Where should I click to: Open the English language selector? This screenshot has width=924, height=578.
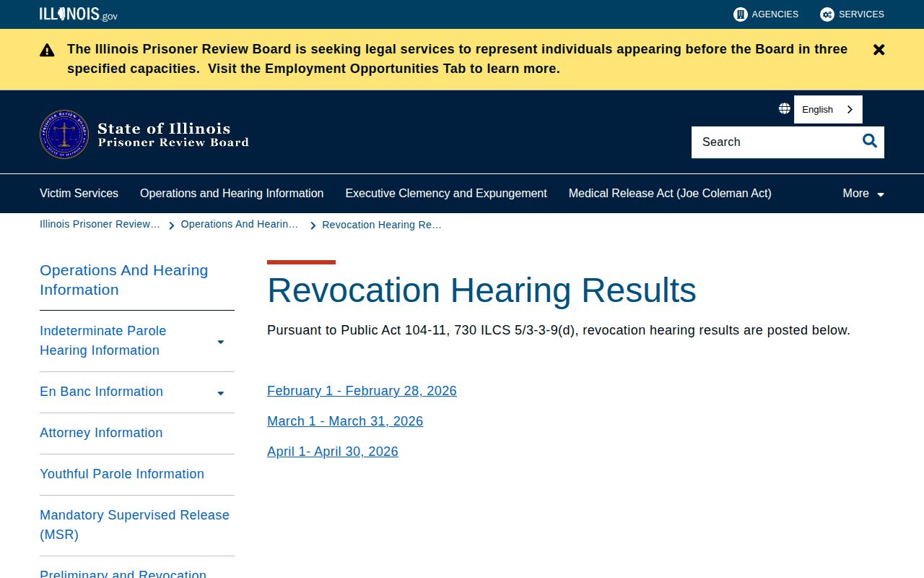(828, 109)
